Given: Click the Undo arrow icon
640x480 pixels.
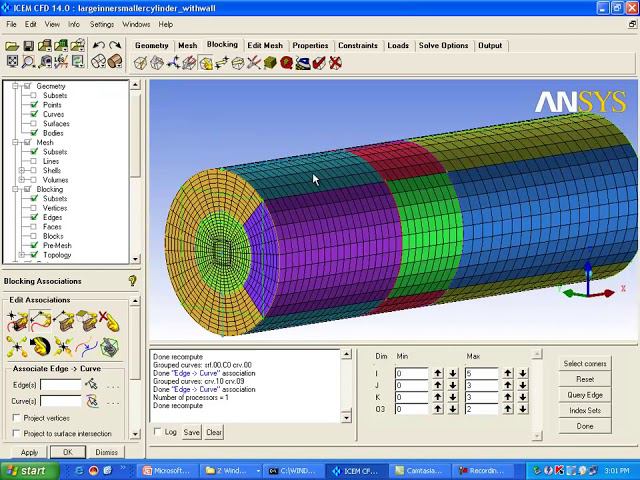Looking at the screenshot, I should 98,45.
